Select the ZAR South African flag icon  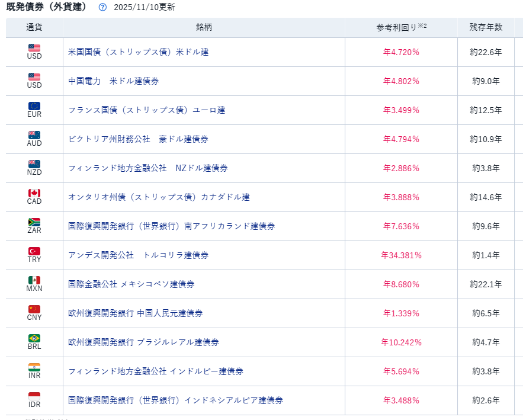[34, 222]
